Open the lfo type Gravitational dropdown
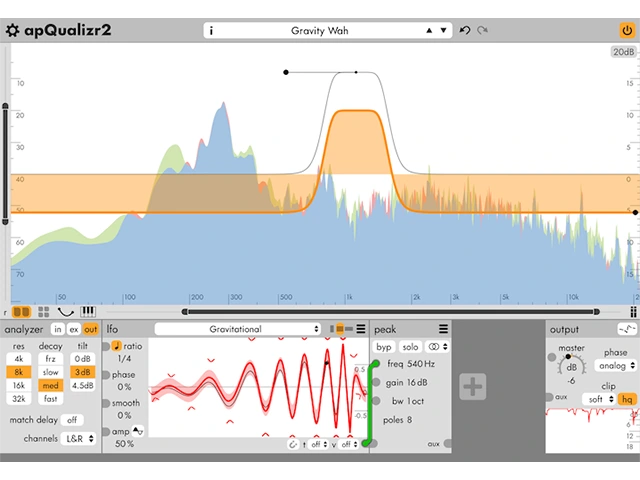Viewport: 640px width, 480px height. (238, 329)
